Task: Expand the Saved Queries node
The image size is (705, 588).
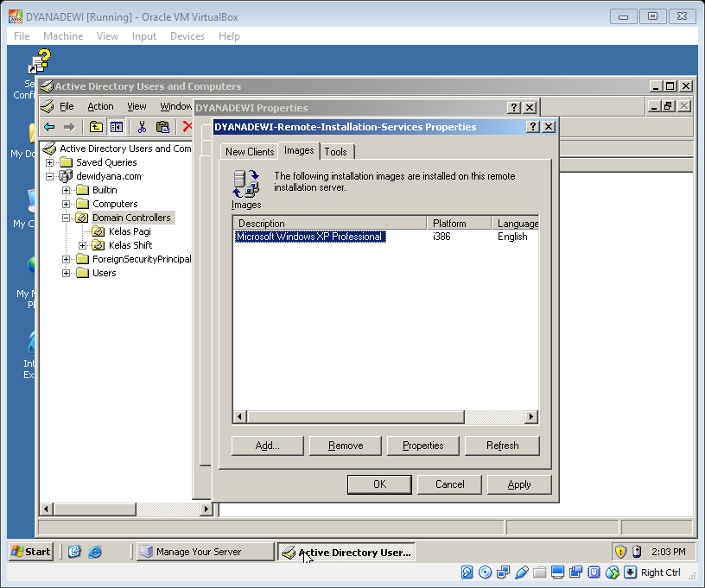Action: coord(49,162)
